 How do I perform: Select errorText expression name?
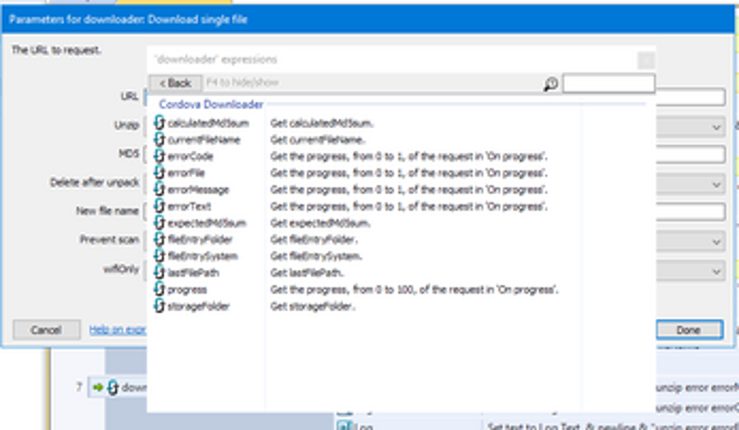[189, 207]
